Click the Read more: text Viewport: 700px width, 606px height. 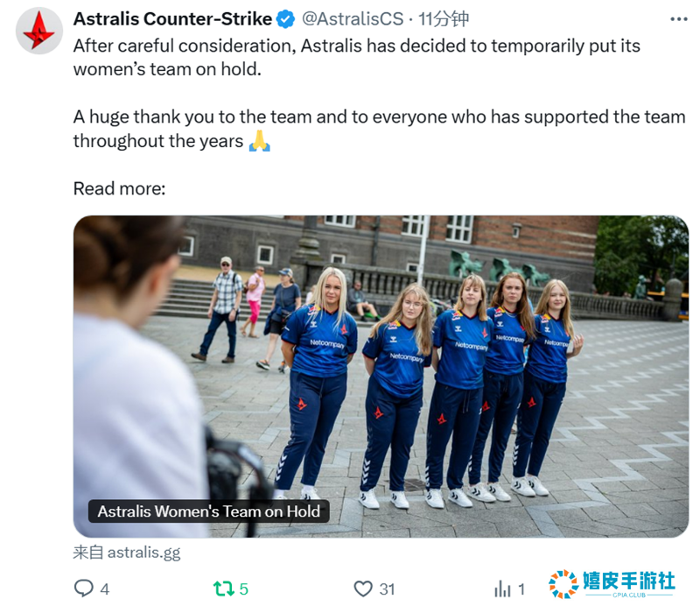(x=119, y=188)
